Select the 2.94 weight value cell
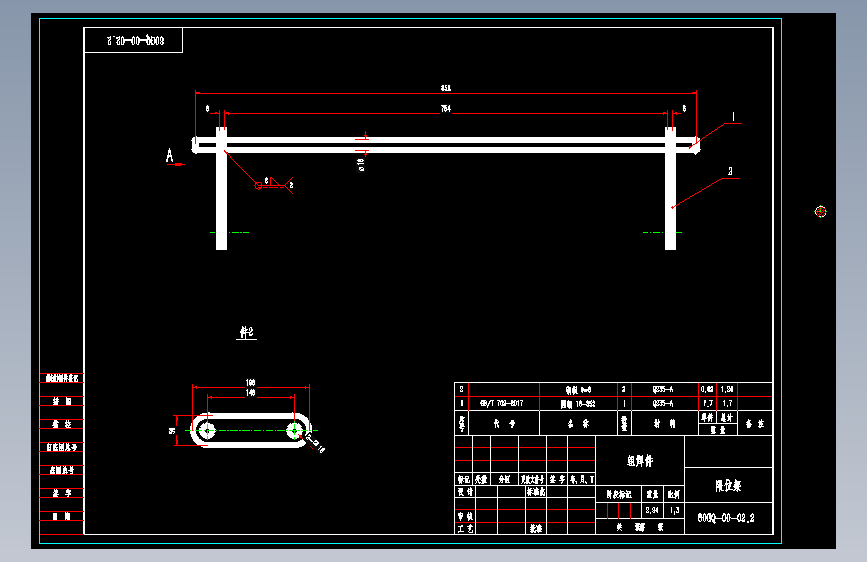 tap(652, 510)
